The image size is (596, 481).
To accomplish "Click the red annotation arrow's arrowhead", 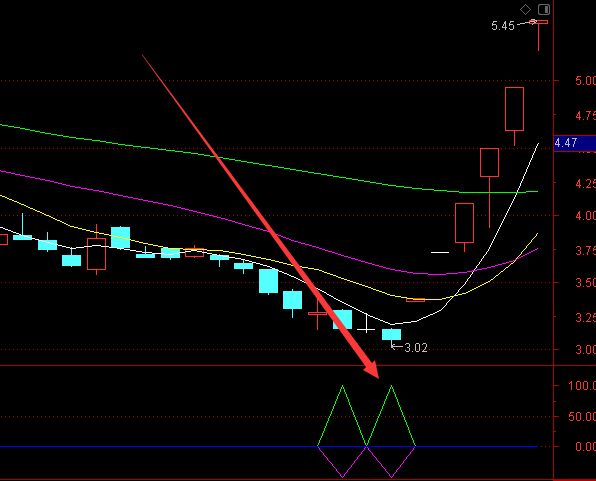I will pyautogui.click(x=371, y=368).
